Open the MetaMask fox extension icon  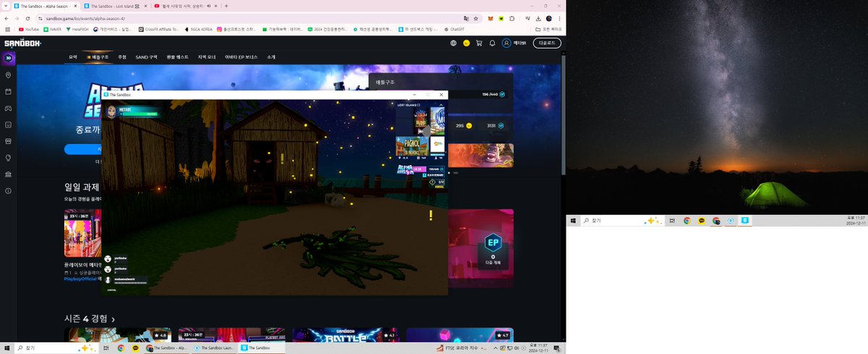click(x=490, y=18)
